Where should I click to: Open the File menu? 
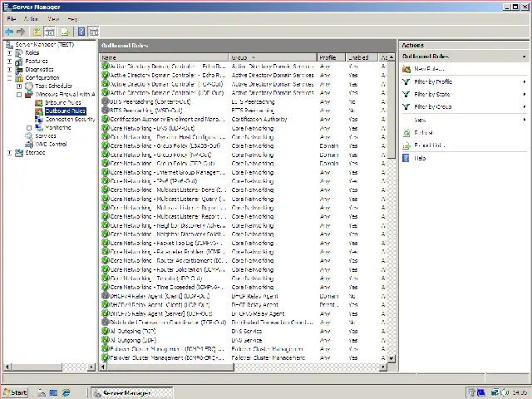coord(11,18)
